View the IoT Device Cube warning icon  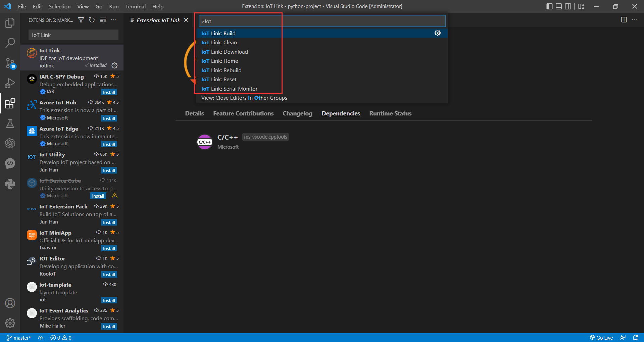coord(114,196)
